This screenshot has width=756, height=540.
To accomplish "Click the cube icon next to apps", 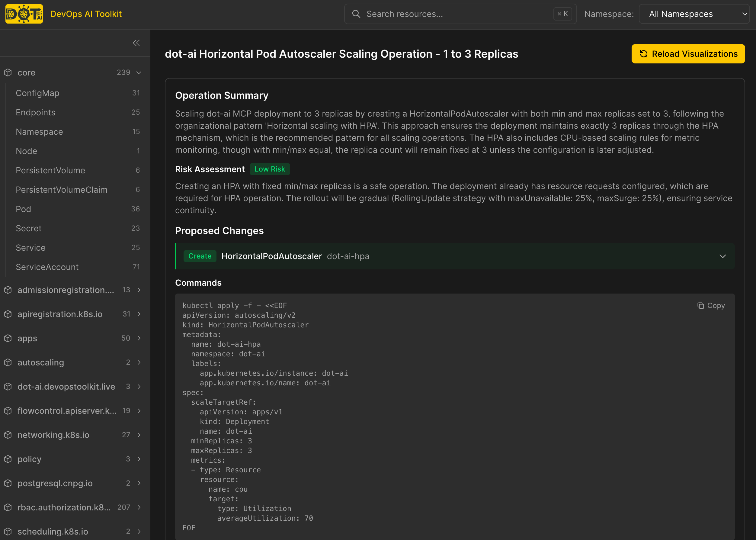I will (x=8, y=338).
